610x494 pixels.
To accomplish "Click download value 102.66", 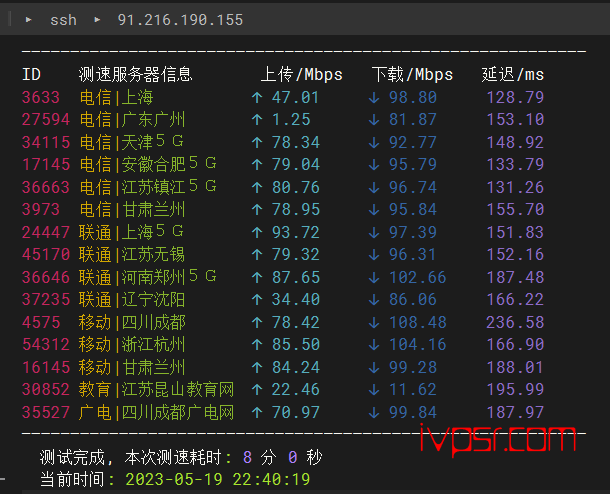I will click(x=417, y=278).
